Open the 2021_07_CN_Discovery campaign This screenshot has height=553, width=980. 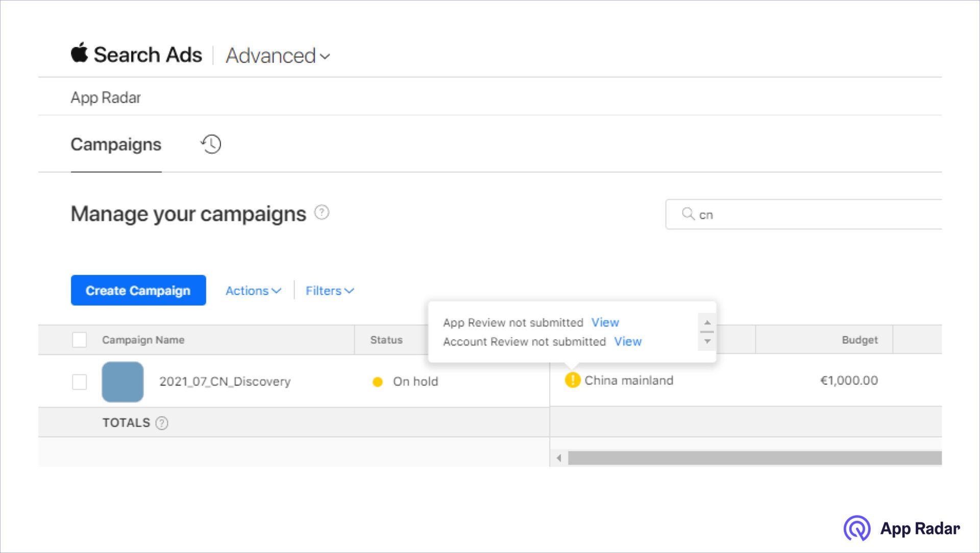click(225, 382)
